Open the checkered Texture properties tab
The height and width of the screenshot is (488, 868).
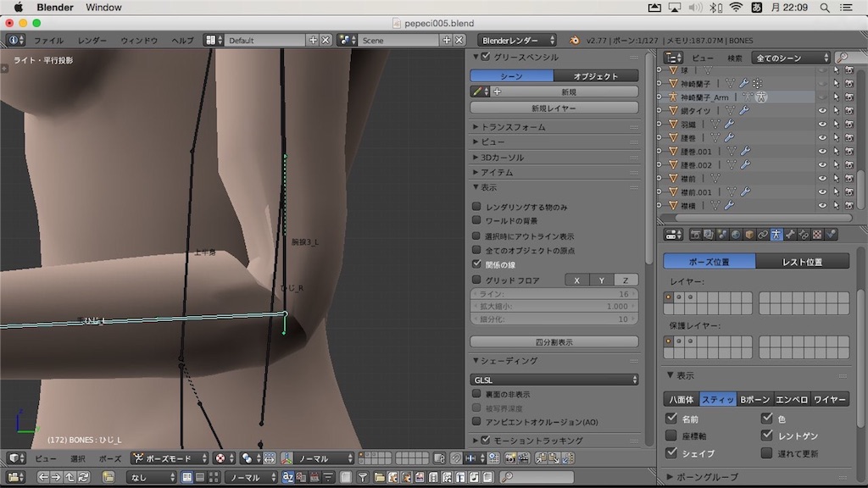817,235
